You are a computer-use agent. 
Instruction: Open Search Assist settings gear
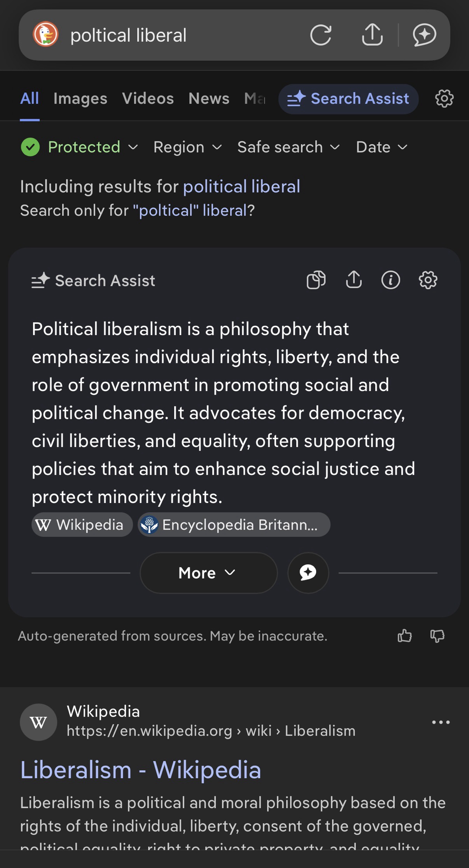click(428, 280)
